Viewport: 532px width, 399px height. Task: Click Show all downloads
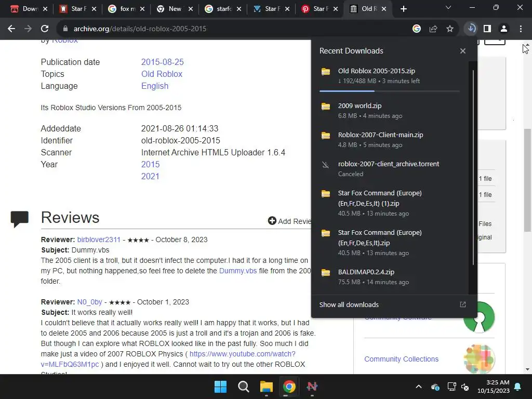(x=349, y=304)
